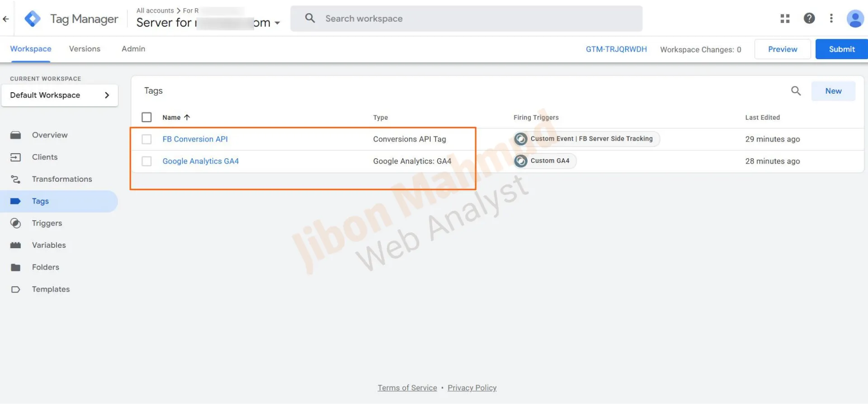
Task: Expand the container selector dropdown arrow
Action: 277,23
